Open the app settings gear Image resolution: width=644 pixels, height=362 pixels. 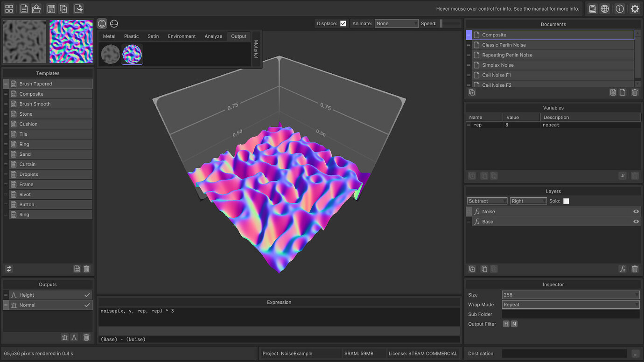[635, 8]
